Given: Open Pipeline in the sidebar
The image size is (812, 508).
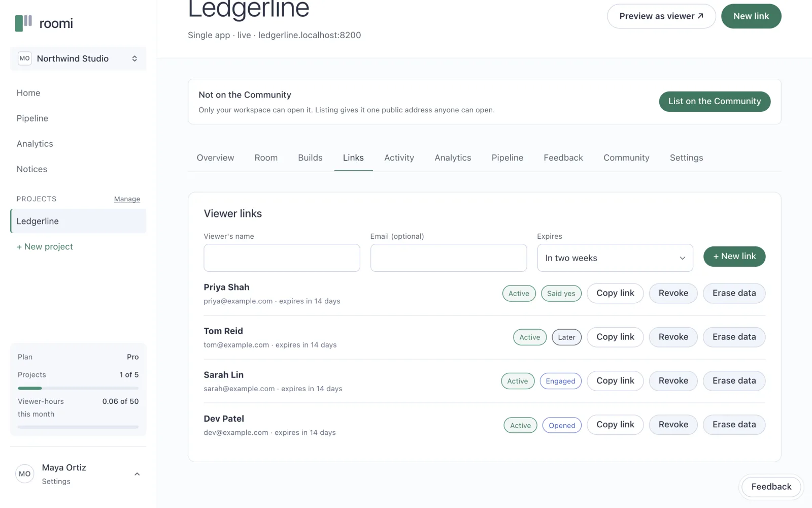Looking at the screenshot, I should pos(32,118).
